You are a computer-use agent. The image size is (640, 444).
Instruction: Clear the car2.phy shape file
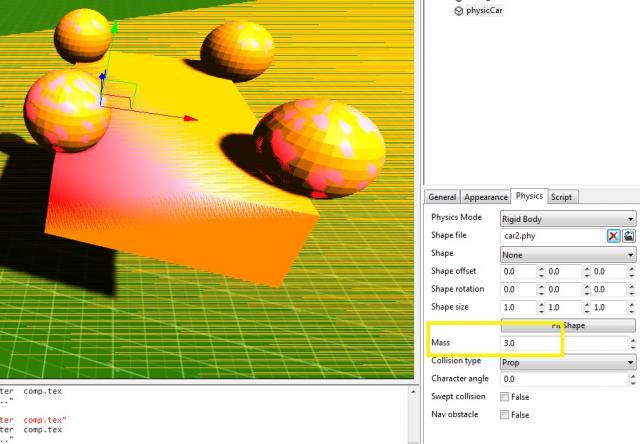(x=613, y=236)
